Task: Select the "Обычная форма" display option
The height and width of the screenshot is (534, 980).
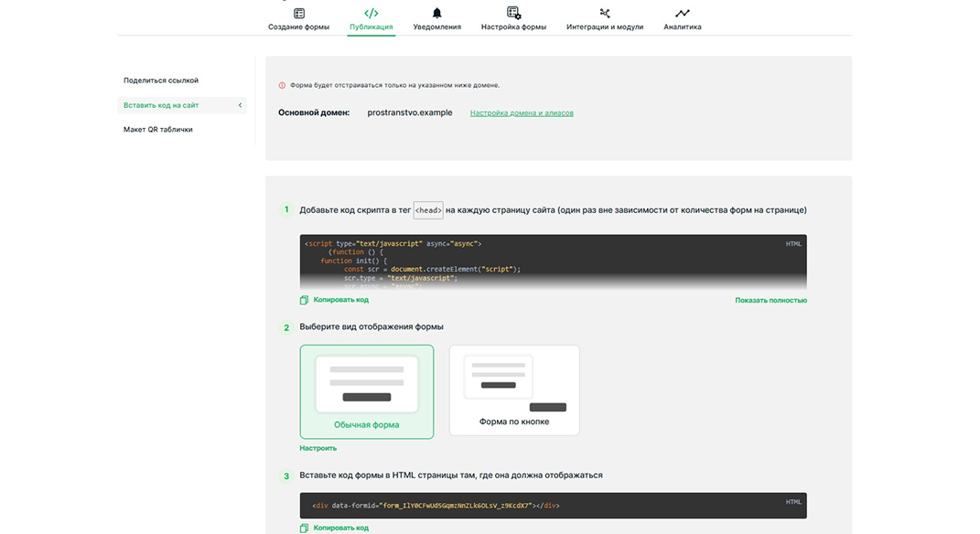Action: click(366, 391)
